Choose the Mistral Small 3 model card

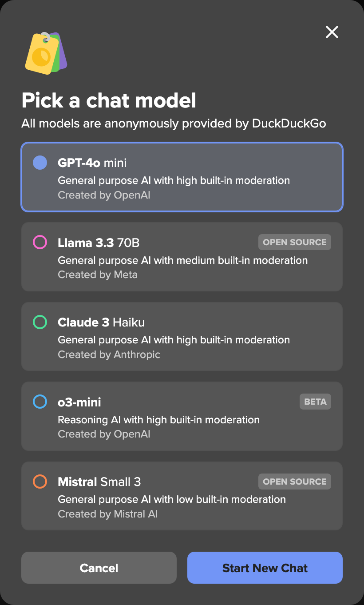(182, 496)
